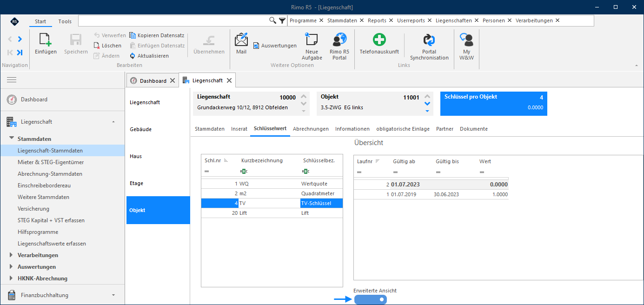Viewport: 644px width, 305px height.
Task: Jump to last record arrow
Action: click(20, 53)
